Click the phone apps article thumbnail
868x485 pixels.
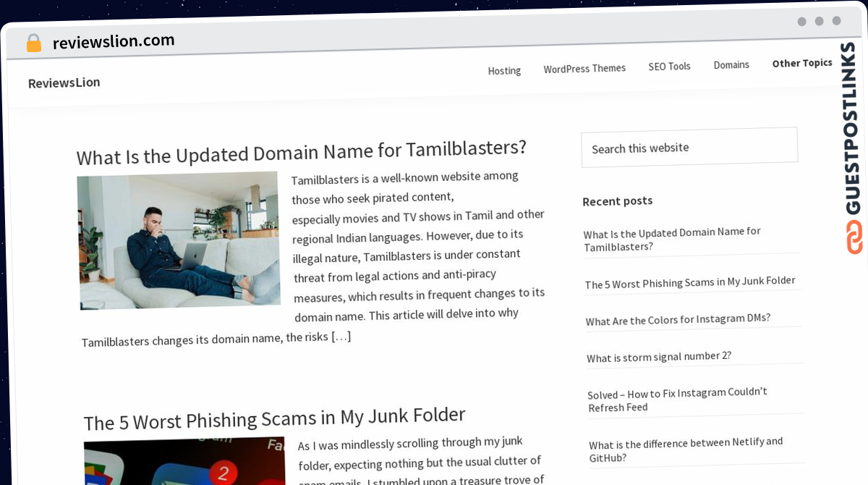(185, 461)
